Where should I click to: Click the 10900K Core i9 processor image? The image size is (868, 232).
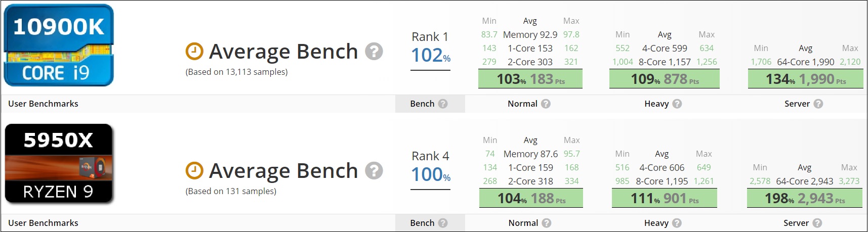59,45
